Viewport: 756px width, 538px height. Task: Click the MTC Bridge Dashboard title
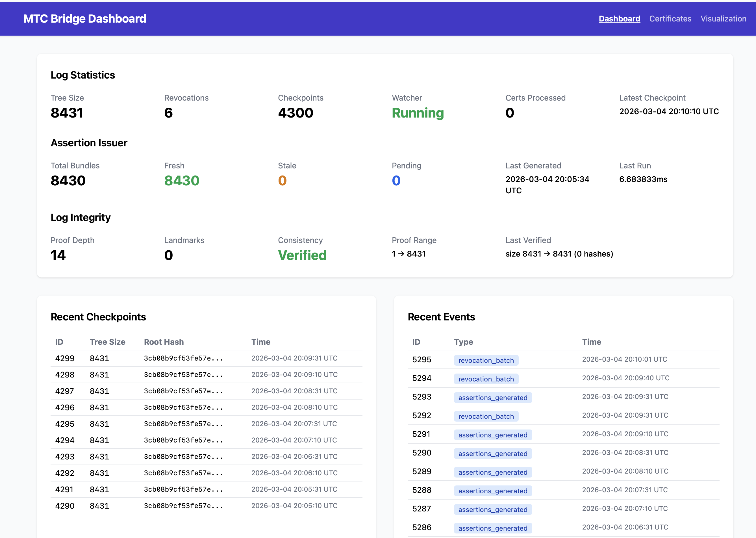point(85,19)
